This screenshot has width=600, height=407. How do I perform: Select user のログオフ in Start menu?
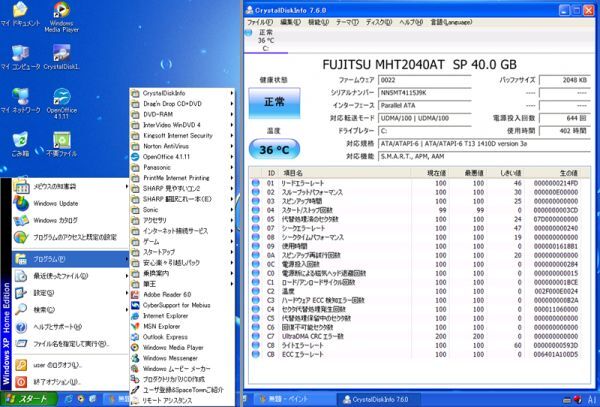click(x=71, y=365)
